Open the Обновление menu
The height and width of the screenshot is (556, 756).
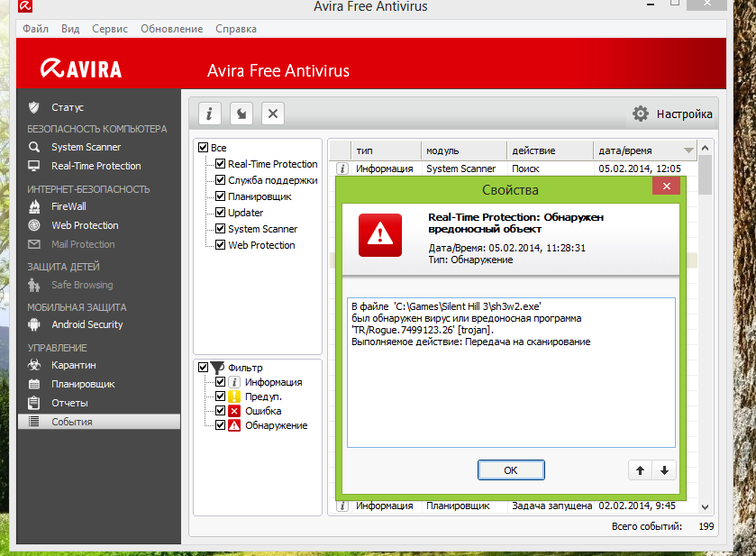click(x=171, y=29)
